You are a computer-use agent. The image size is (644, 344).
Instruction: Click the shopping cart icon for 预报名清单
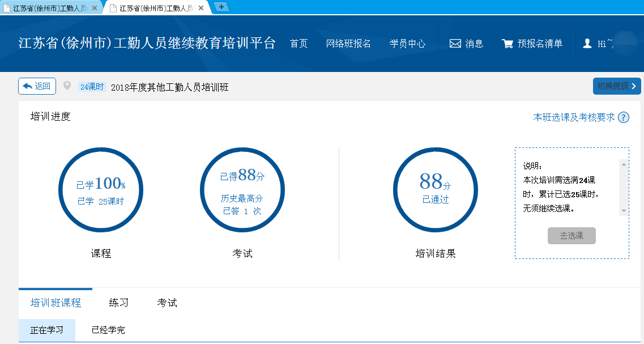[x=507, y=44]
